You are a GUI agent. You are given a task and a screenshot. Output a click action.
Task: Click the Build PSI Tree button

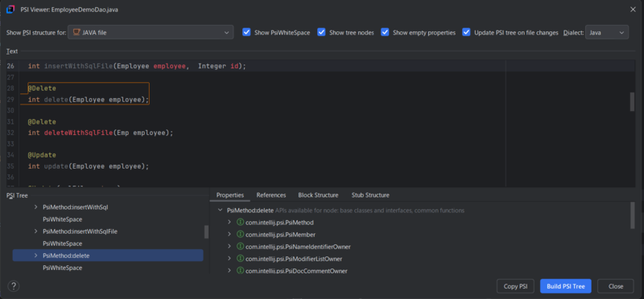566,286
